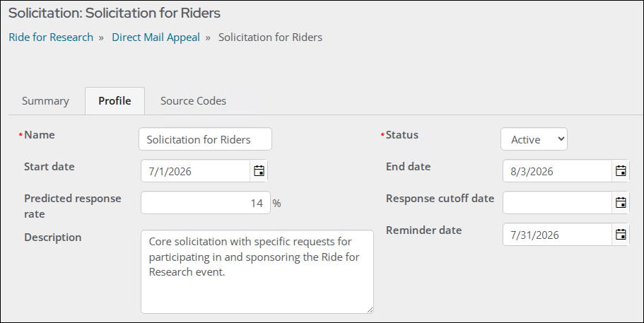
Task: Open the Response cutoff date calendar picker
Action: coord(621,203)
